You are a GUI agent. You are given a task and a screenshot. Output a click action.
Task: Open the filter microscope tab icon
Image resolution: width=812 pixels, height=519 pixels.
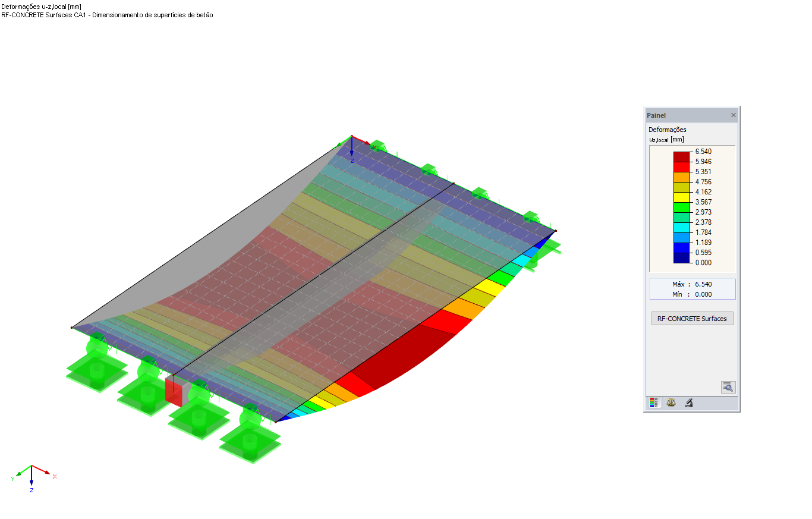pos(688,402)
